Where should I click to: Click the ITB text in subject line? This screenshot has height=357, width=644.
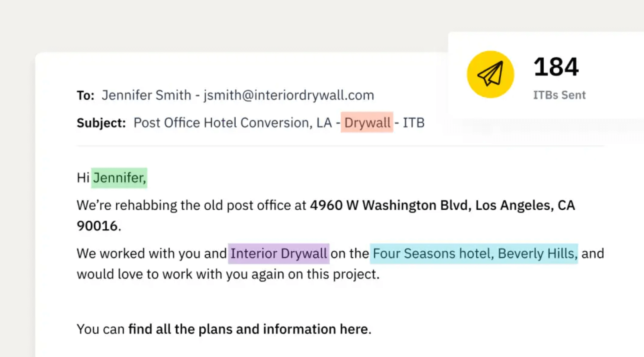point(414,123)
